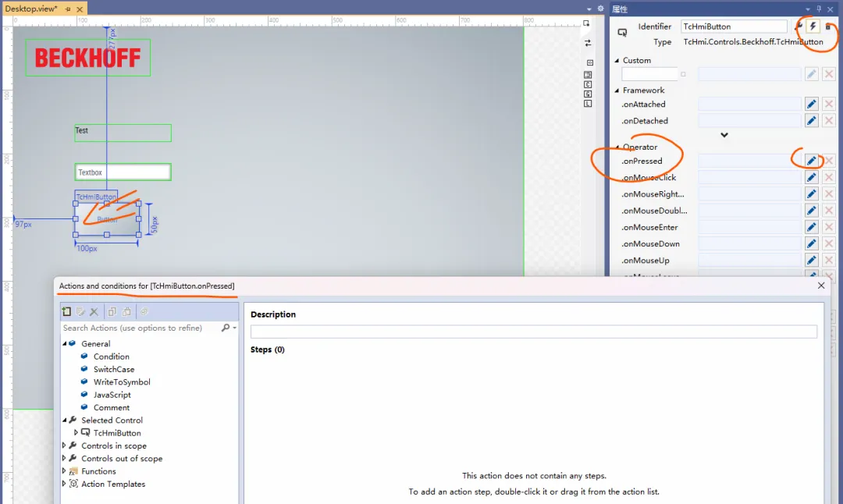This screenshot has height=504, width=843.
Task: Collapse the General actions group
Action: pyautogui.click(x=65, y=344)
